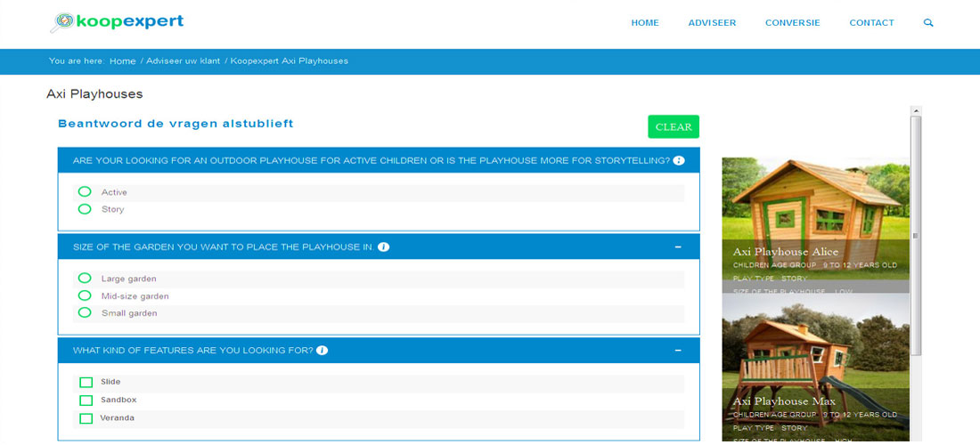This screenshot has height=445, width=980.
Task: Collapse the features section
Action: (x=678, y=350)
